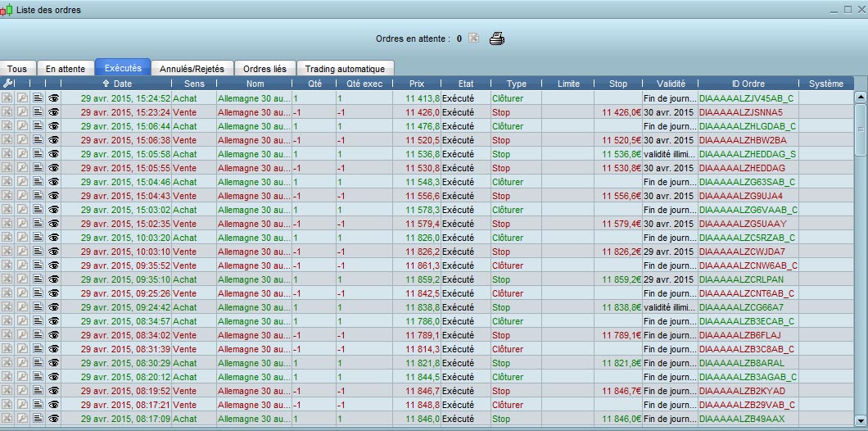Click the scrollbar down arrow
868x431 pixels.
point(861,420)
